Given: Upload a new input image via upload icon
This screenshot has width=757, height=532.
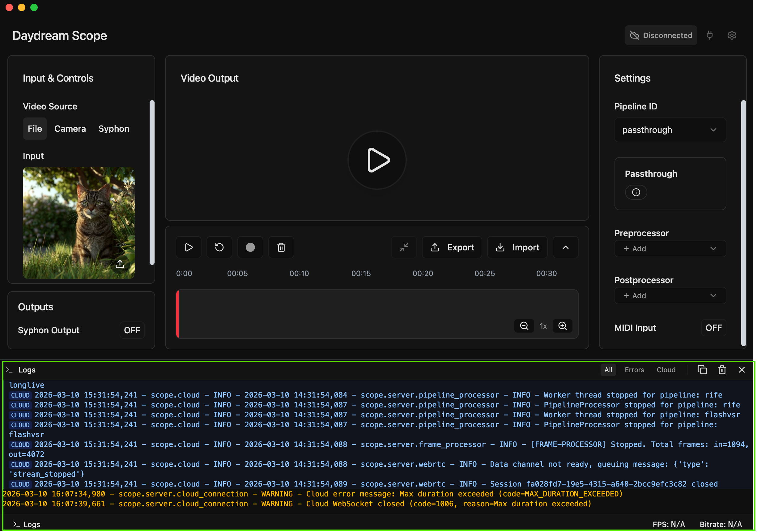Looking at the screenshot, I should pos(120,264).
